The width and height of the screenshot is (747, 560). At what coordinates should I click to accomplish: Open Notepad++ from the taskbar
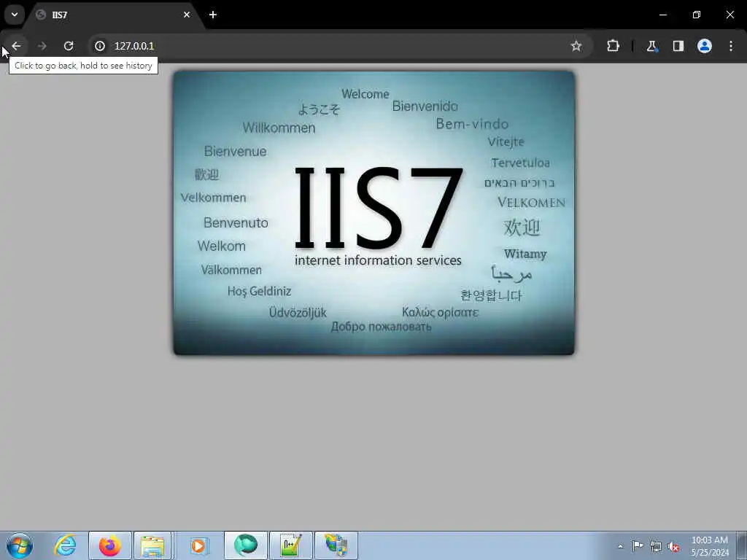291,545
